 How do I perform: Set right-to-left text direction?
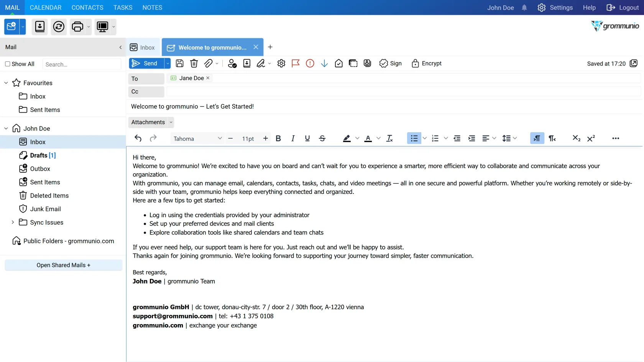pos(552,138)
